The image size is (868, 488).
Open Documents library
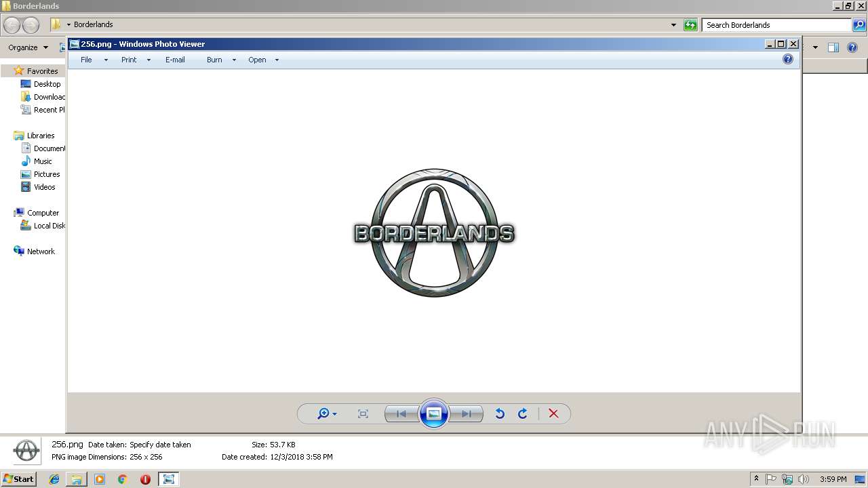[x=43, y=148]
